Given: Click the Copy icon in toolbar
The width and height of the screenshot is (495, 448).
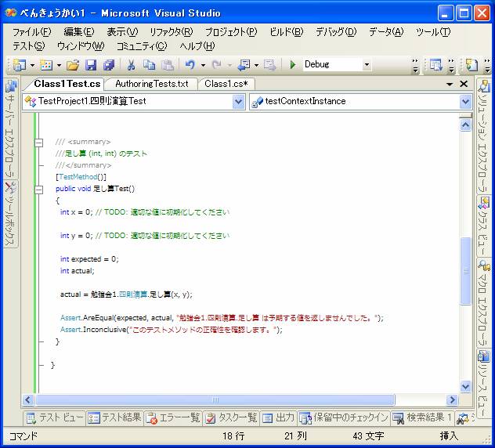Looking at the screenshot, I should [149, 65].
